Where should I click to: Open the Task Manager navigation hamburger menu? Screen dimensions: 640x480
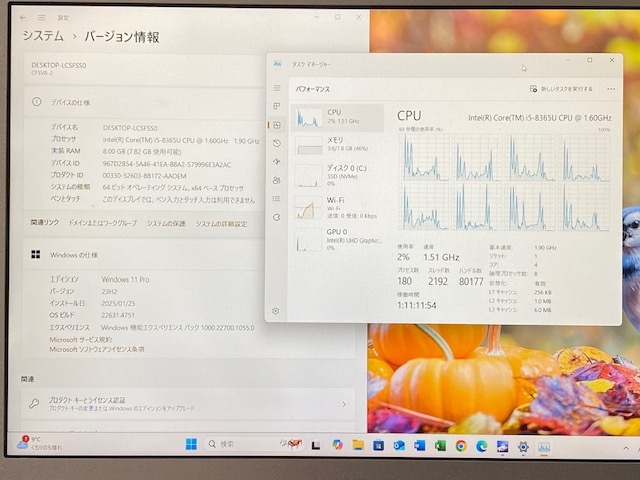pos(277,88)
